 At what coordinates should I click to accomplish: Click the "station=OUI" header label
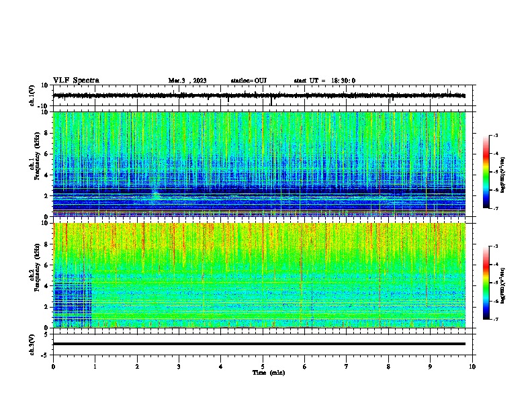249,81
